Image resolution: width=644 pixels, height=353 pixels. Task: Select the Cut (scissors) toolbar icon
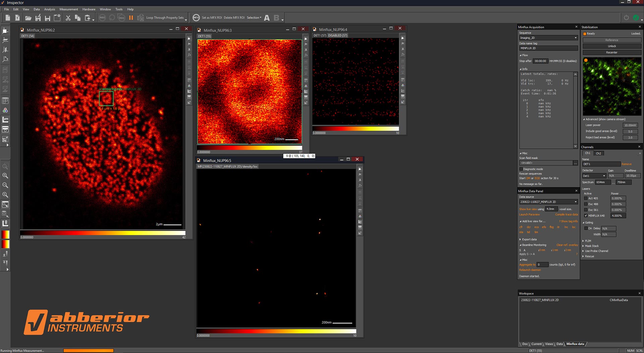68,18
